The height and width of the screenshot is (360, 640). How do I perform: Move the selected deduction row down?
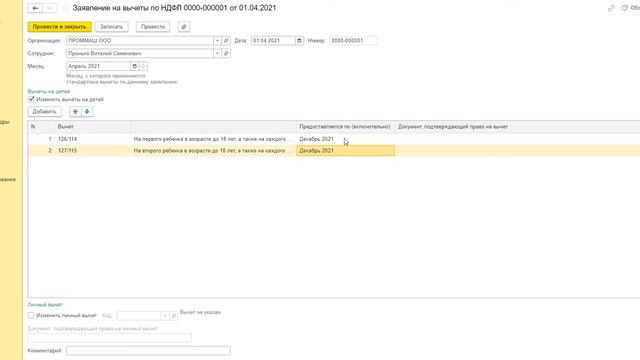pyautogui.click(x=87, y=111)
